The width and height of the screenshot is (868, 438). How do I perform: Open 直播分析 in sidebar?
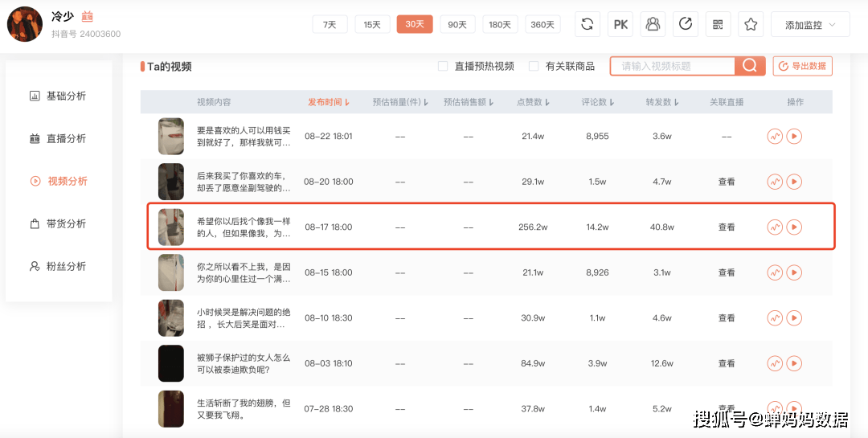(58, 138)
